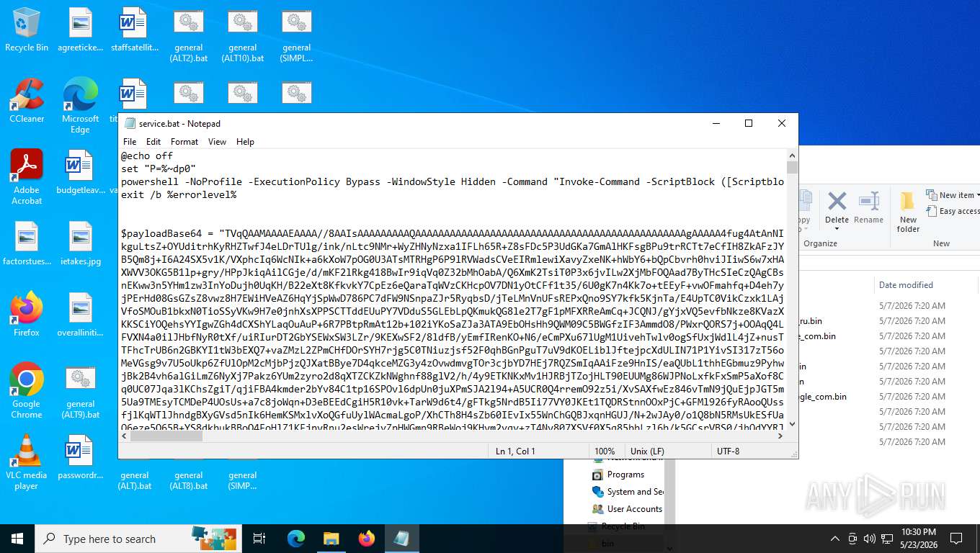This screenshot has width=980, height=553.
Task: Click in the taskbar search box
Action: click(x=137, y=539)
